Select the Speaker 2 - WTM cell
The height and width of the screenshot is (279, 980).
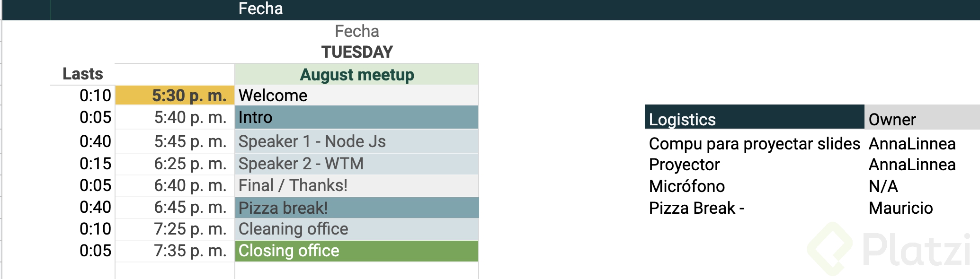[x=356, y=164]
